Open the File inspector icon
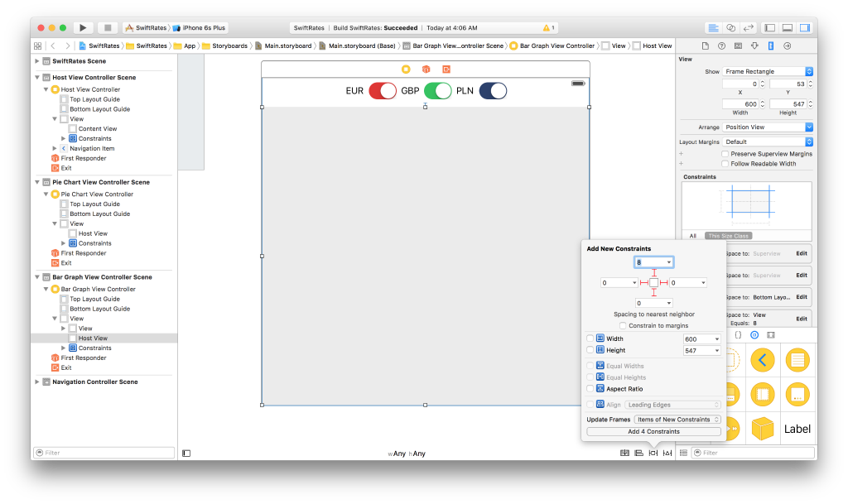Screen dimensions: 848x504 point(706,46)
